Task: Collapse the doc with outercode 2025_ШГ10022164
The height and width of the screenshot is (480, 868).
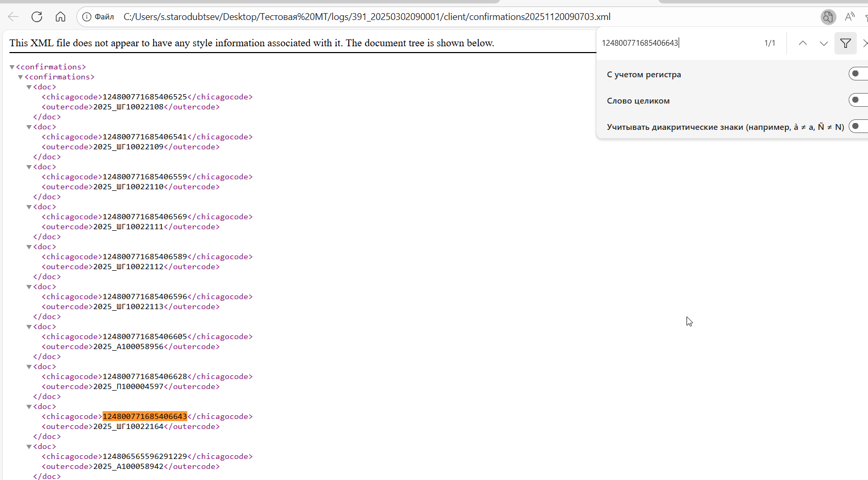Action: pos(29,407)
